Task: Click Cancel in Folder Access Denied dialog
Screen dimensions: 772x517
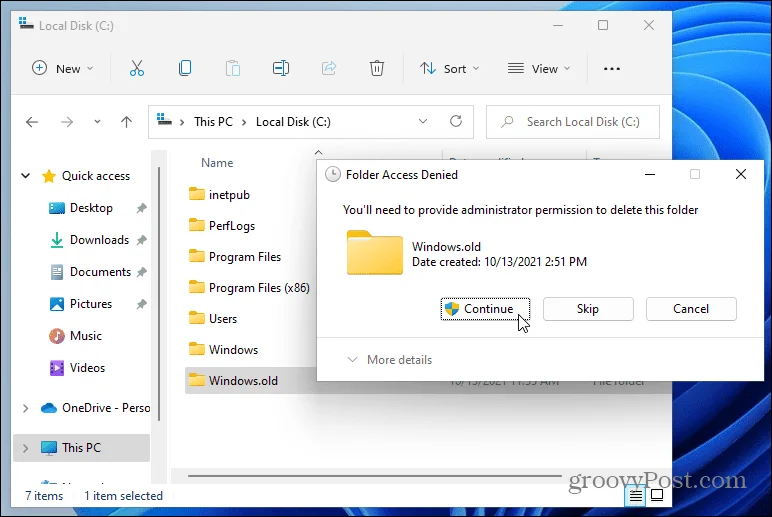Action: click(691, 309)
